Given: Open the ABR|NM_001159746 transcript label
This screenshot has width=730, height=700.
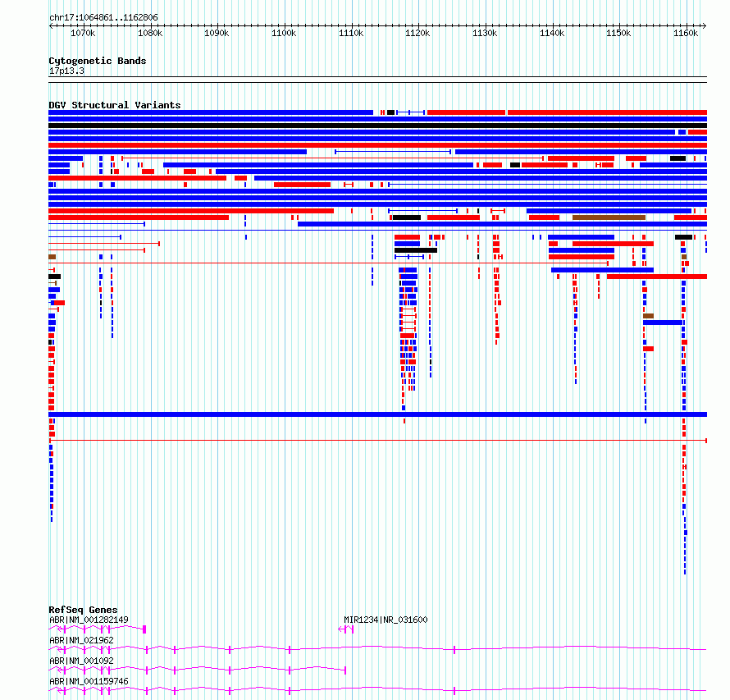Looking at the screenshot, I should tap(89, 681).
